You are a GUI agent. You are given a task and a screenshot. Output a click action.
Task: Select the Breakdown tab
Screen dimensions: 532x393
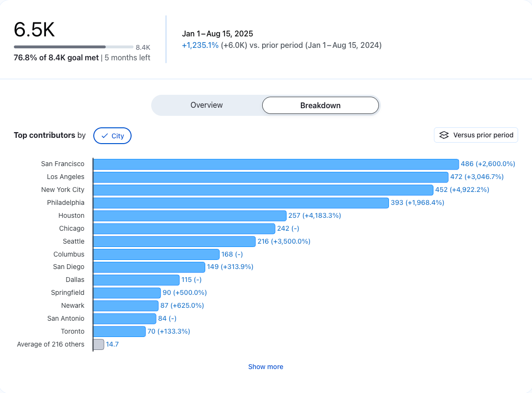(x=320, y=105)
